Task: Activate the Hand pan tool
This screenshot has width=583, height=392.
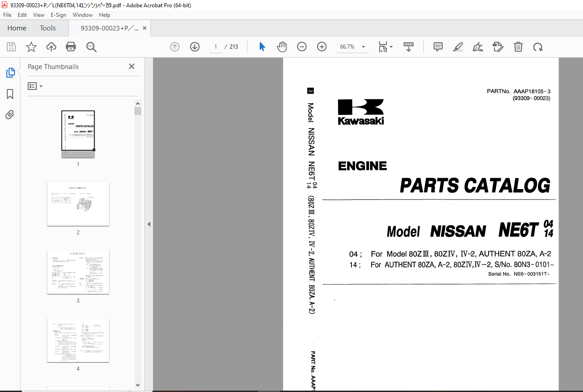Action: [282, 47]
